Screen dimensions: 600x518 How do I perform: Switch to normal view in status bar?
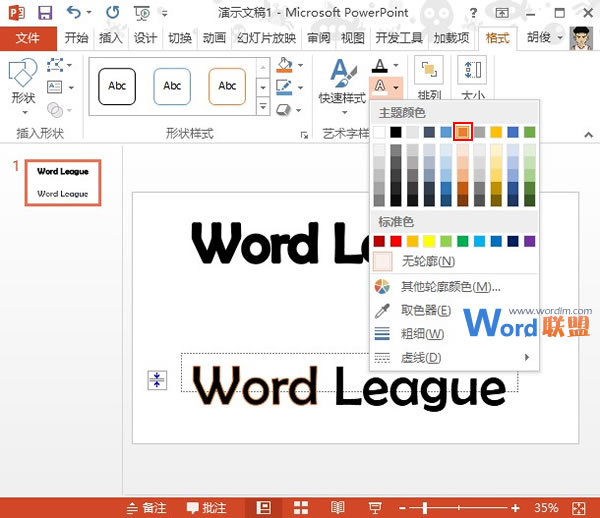tap(263, 508)
